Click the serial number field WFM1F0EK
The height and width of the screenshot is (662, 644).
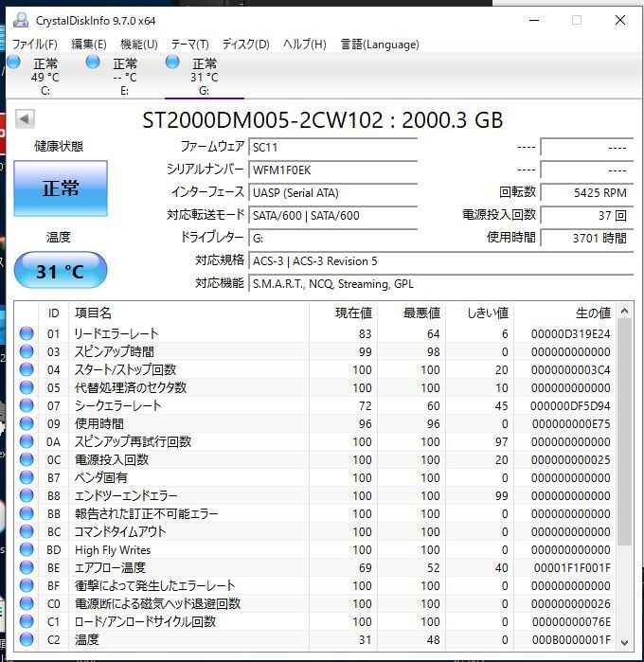tap(332, 170)
